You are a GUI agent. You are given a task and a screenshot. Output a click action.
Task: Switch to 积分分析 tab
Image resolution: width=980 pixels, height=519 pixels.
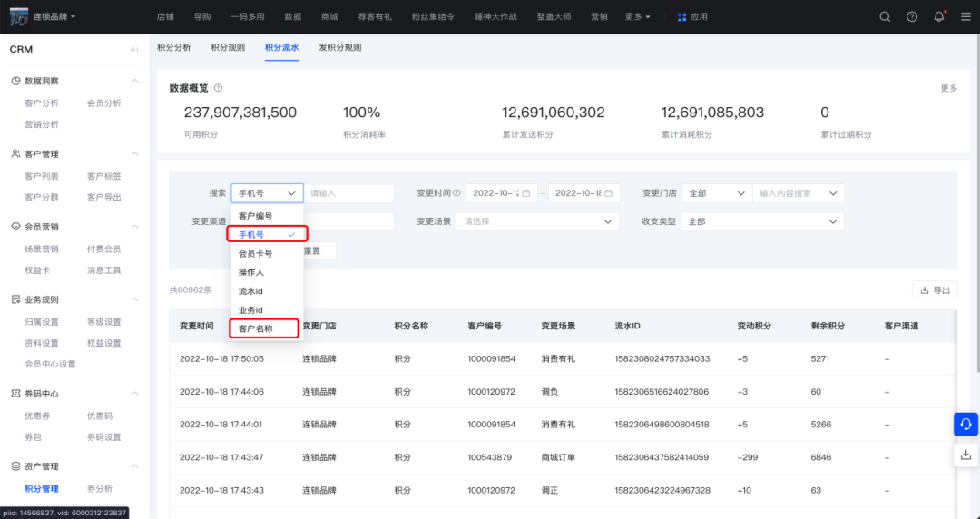[173, 47]
